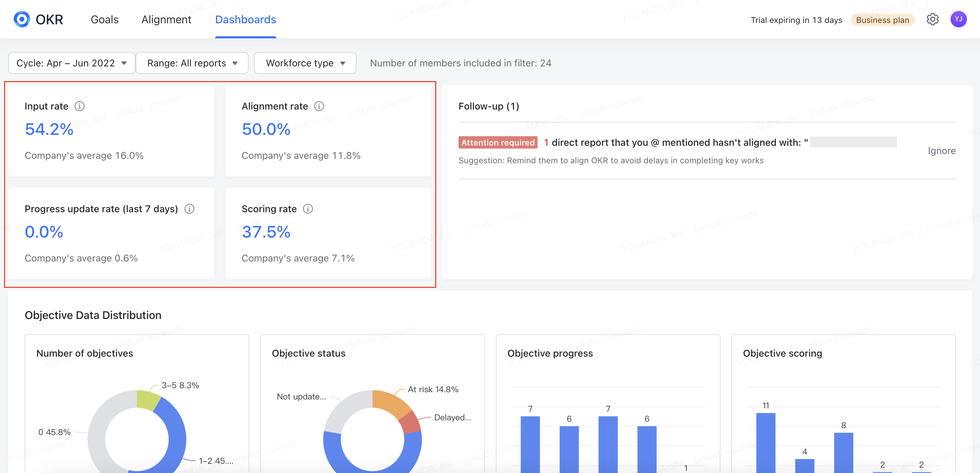Expand the Range: All reports dropdown
The width and height of the screenshot is (980, 473).
pyautogui.click(x=192, y=63)
